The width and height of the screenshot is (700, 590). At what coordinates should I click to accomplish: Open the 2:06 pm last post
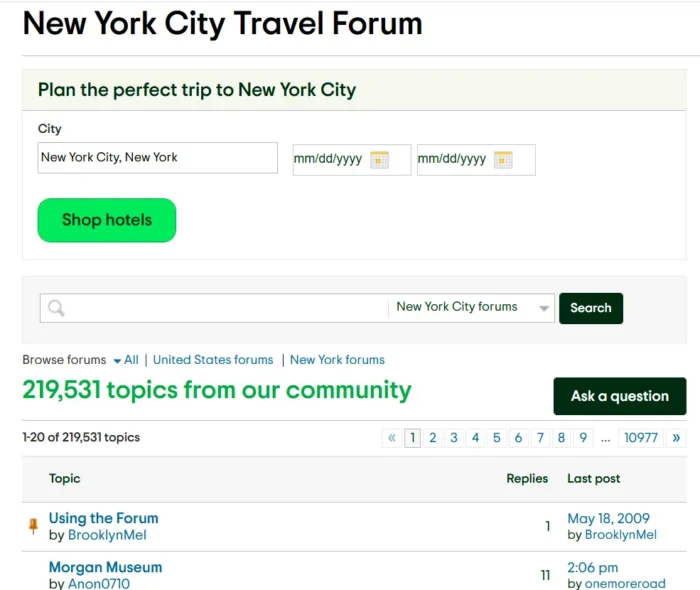pyautogui.click(x=592, y=568)
